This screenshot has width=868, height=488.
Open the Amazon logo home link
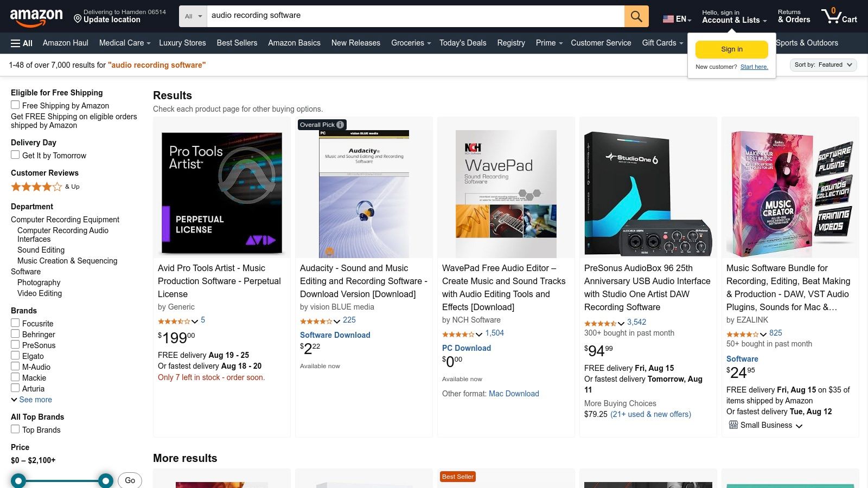point(36,17)
